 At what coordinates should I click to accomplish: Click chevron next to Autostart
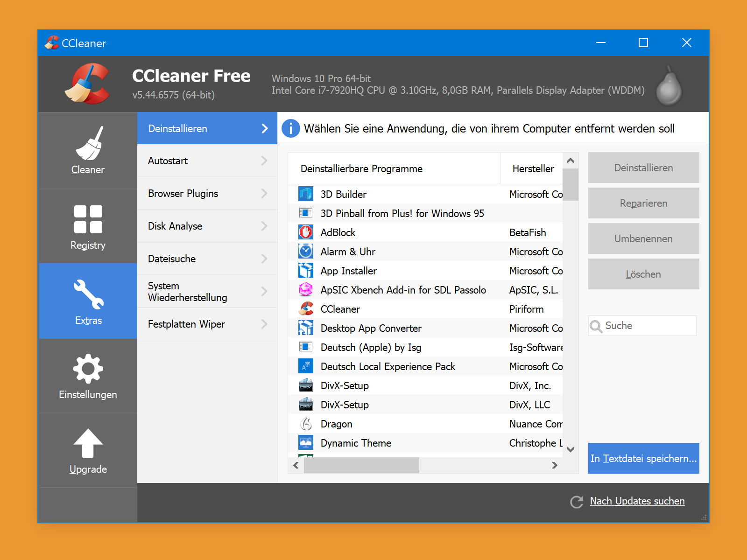[x=264, y=161]
